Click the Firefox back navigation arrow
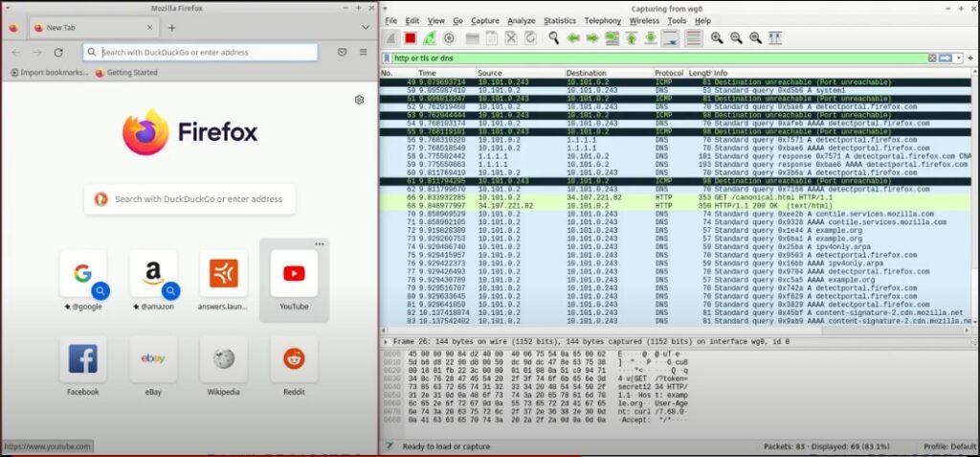 point(15,53)
